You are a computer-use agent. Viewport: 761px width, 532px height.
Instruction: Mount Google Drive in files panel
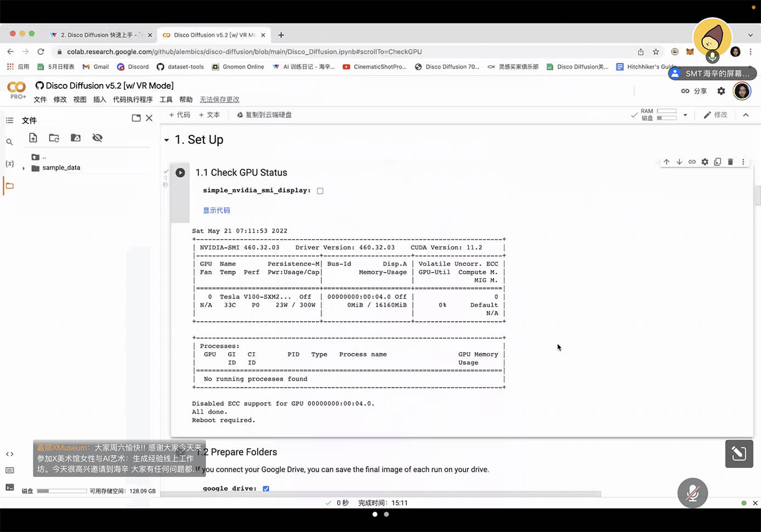[76, 138]
